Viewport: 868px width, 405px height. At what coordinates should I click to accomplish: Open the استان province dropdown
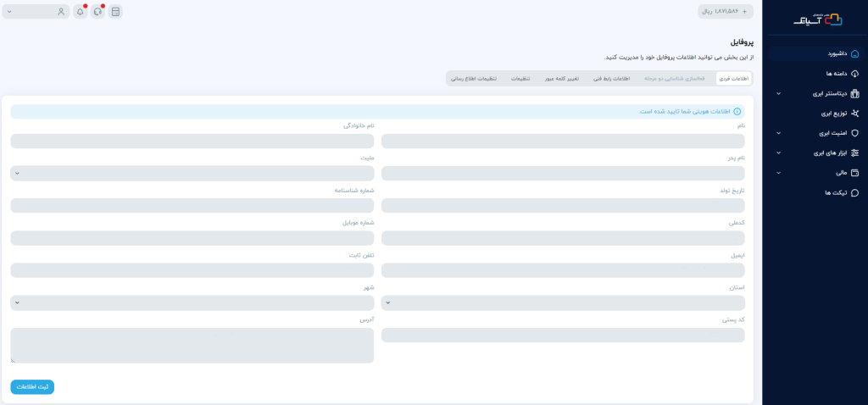click(563, 302)
